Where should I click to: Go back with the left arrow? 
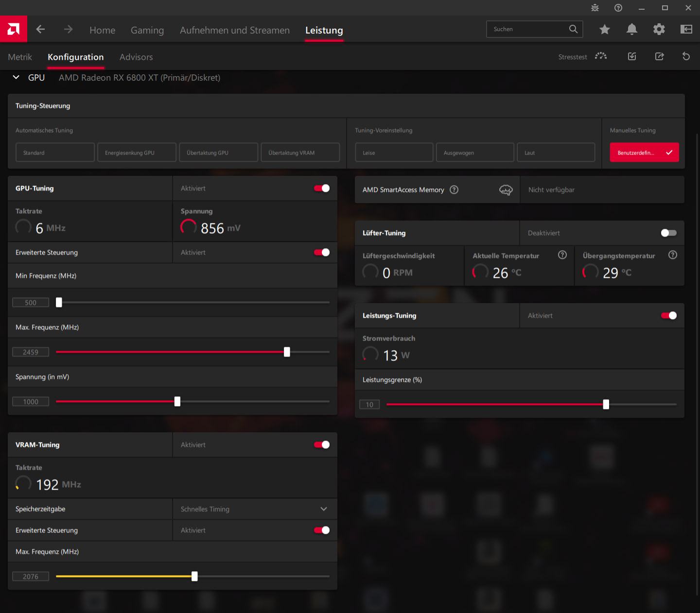point(41,29)
